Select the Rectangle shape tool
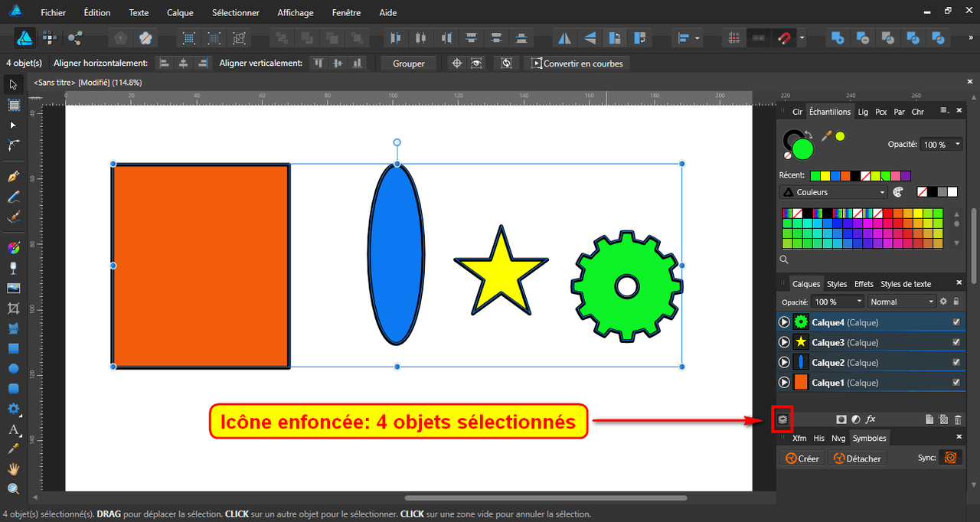 click(13, 349)
